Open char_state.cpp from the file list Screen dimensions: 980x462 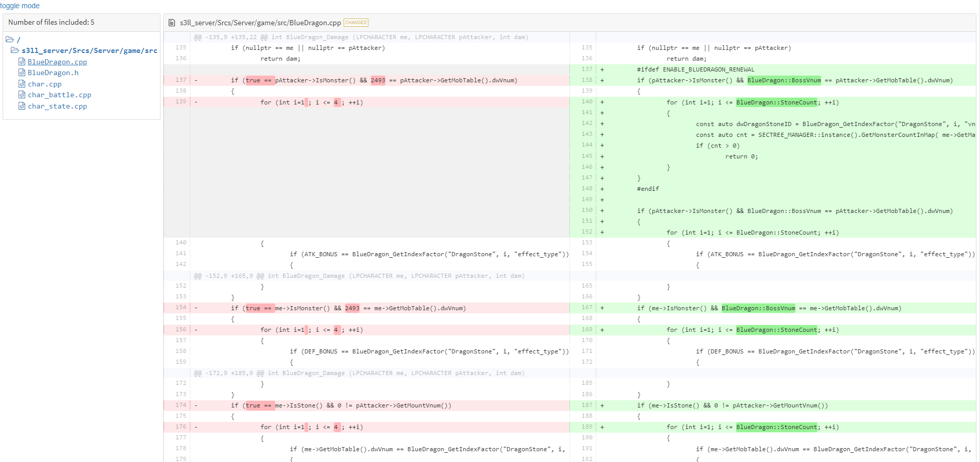(58, 106)
